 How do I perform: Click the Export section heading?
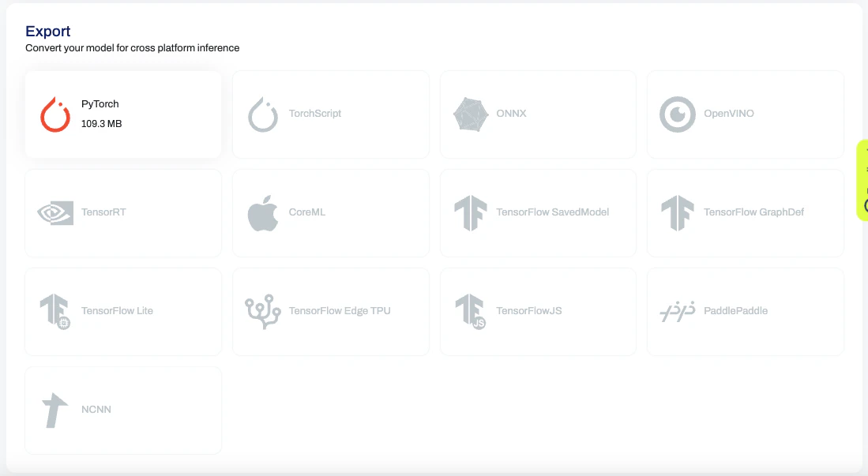click(x=48, y=31)
